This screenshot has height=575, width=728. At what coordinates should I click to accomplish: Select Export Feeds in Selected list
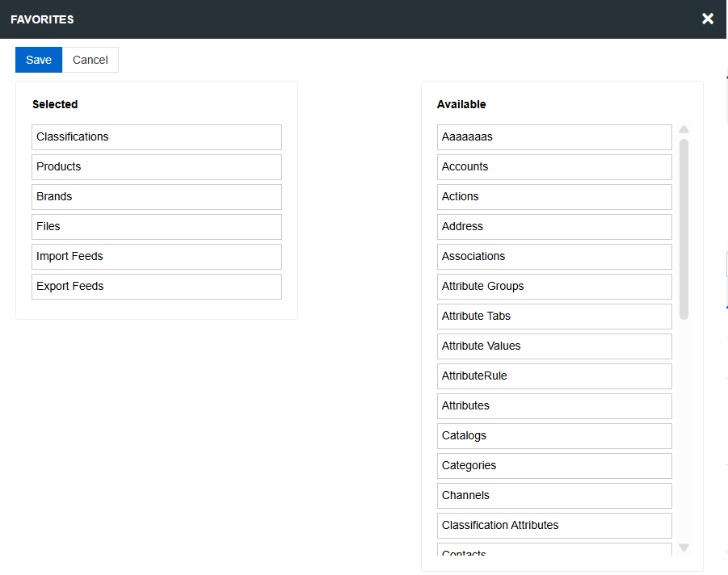coord(156,286)
